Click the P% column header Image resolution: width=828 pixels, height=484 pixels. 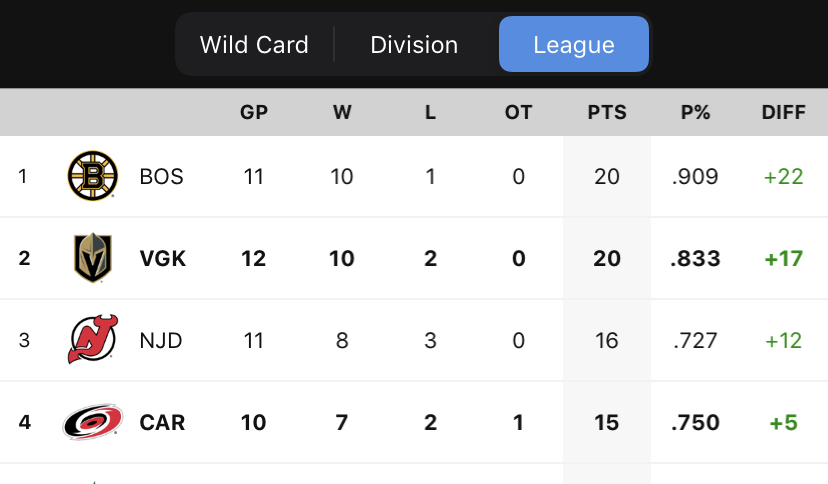[x=695, y=112]
